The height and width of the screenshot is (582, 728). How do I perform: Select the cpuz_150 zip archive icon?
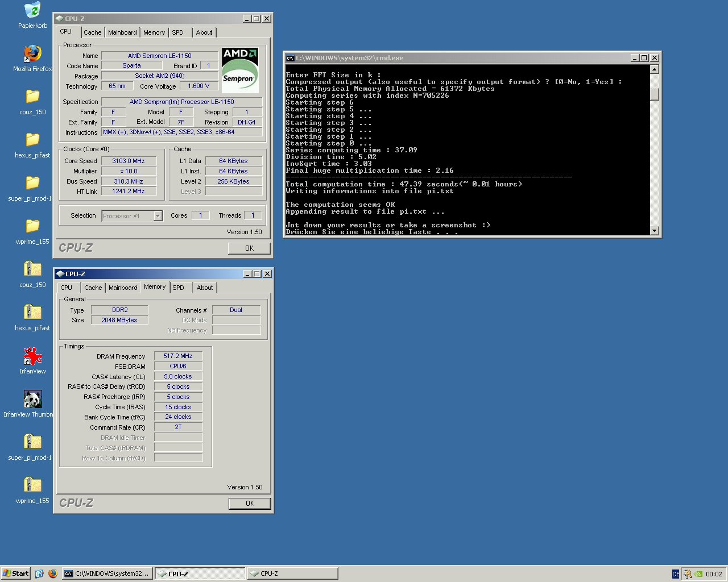tap(32, 269)
